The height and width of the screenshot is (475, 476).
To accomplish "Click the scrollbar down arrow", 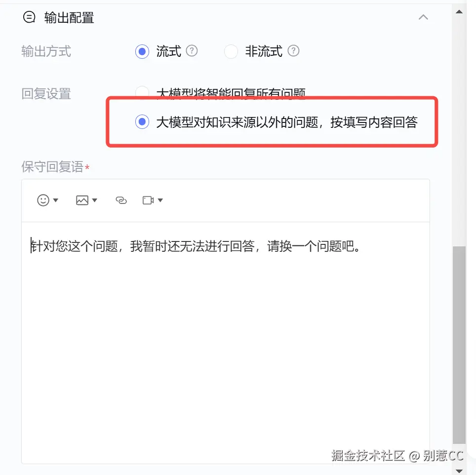I will tap(459, 471).
